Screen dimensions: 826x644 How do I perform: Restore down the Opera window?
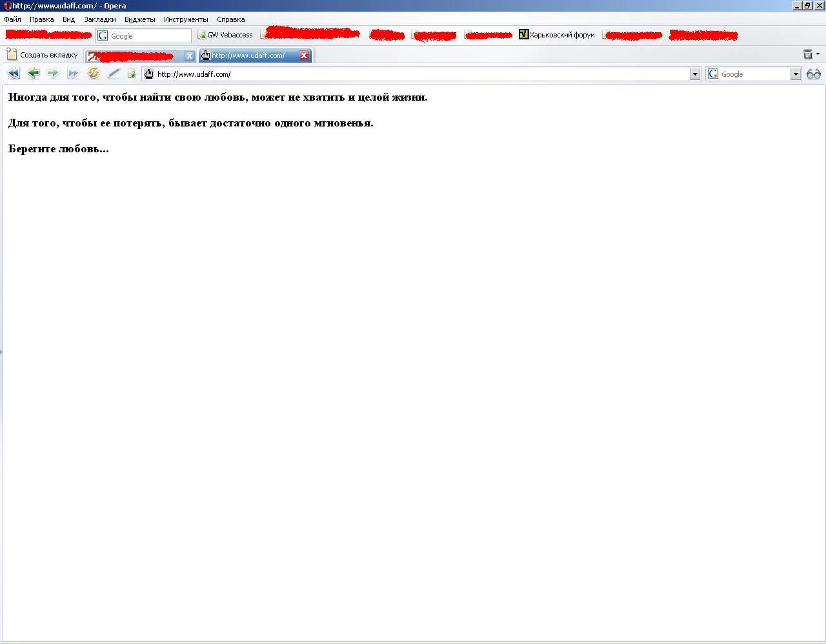[x=807, y=6]
